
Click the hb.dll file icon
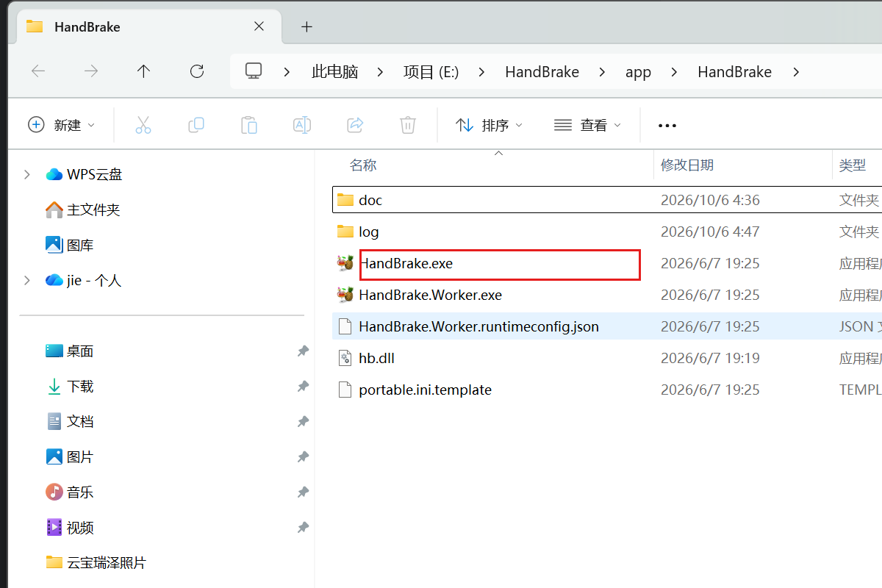click(345, 358)
